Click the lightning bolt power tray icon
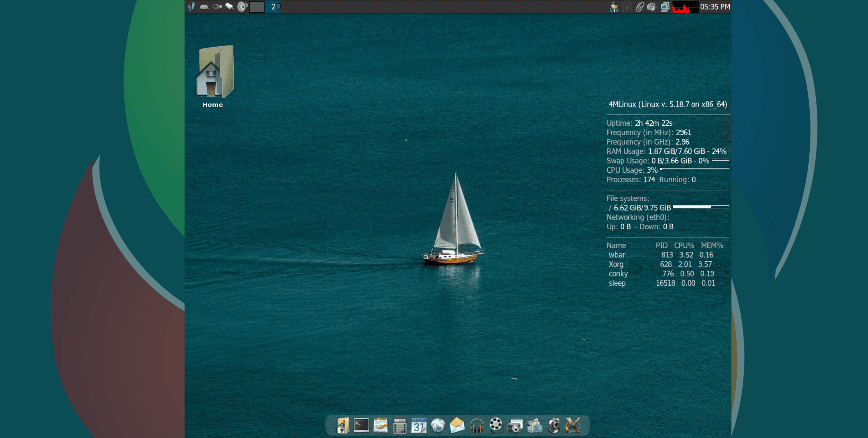The width and height of the screenshot is (868, 438). [627, 7]
